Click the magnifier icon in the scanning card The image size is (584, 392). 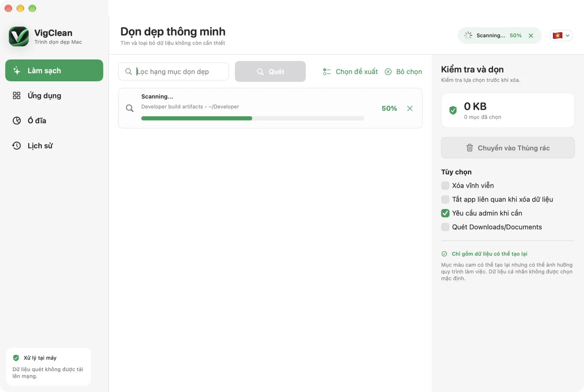point(130,108)
